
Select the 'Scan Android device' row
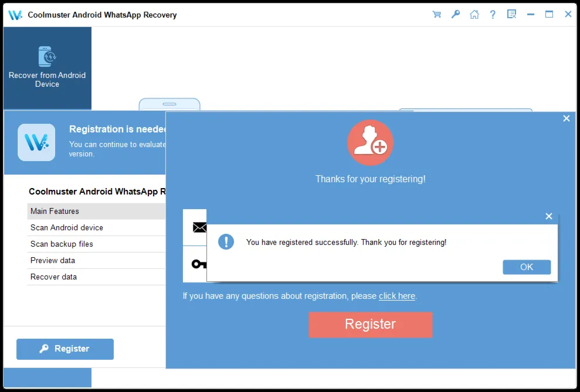[97, 227]
